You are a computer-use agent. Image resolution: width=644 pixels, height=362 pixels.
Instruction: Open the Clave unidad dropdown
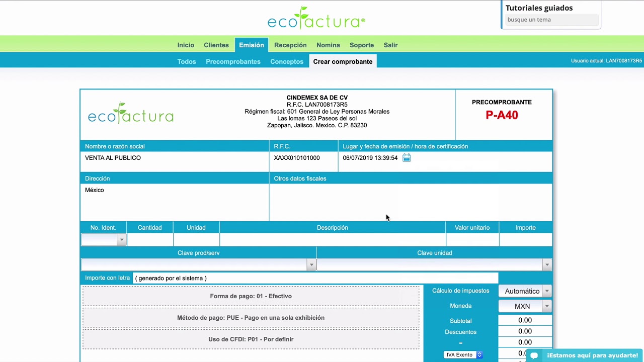click(547, 264)
